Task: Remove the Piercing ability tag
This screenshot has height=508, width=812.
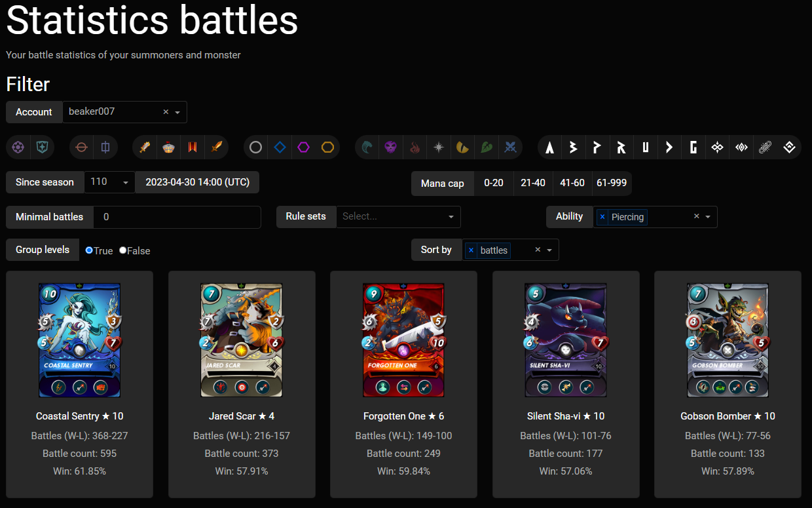Action: [602, 217]
